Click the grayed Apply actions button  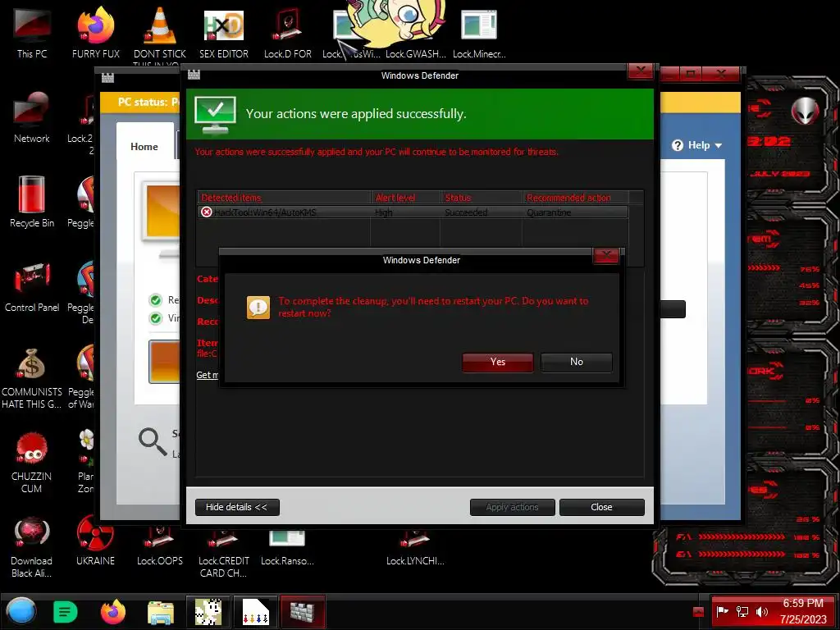pos(512,507)
